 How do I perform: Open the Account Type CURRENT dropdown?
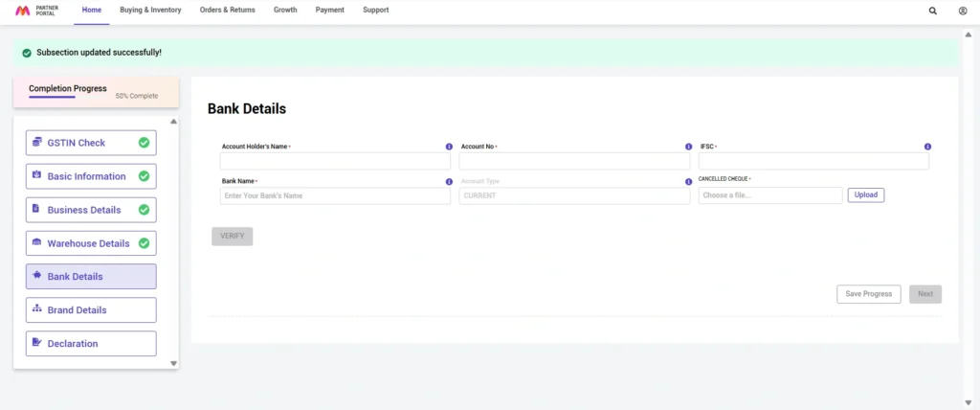(x=574, y=196)
